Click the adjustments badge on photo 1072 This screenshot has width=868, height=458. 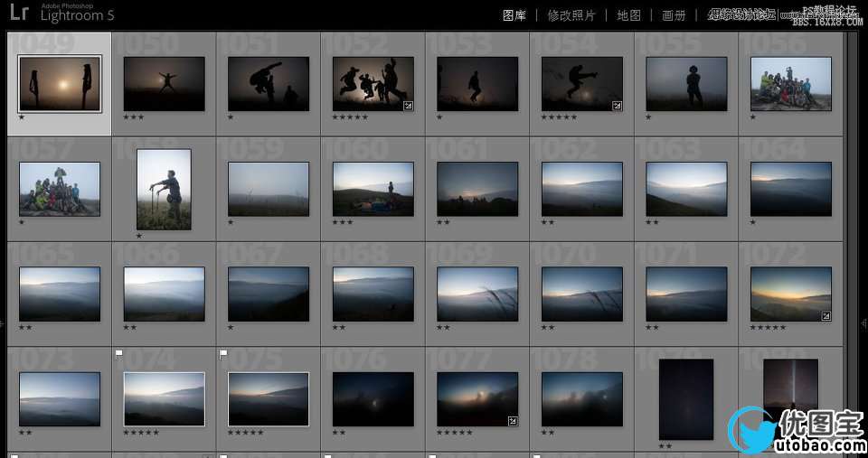[x=826, y=316]
